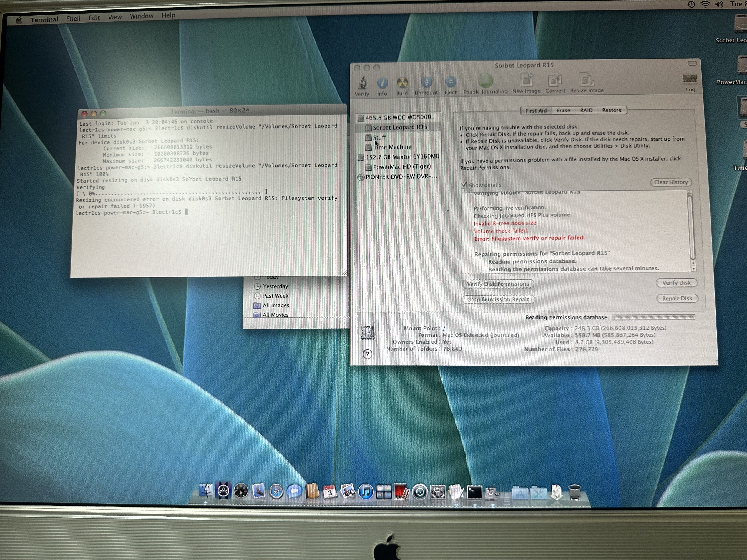The height and width of the screenshot is (560, 747).
Task: Click the Clear History button
Action: [x=671, y=182]
